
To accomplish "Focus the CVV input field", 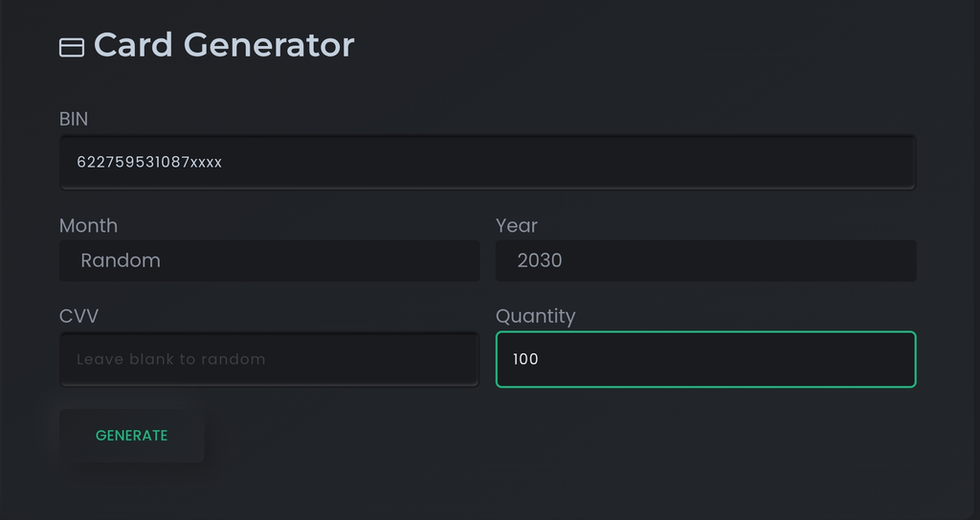I will pos(269,359).
